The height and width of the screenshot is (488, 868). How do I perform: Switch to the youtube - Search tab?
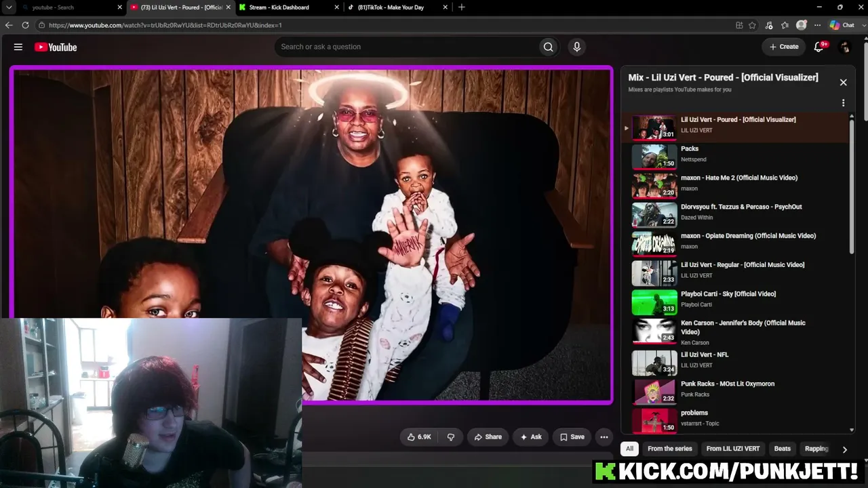[x=71, y=7]
